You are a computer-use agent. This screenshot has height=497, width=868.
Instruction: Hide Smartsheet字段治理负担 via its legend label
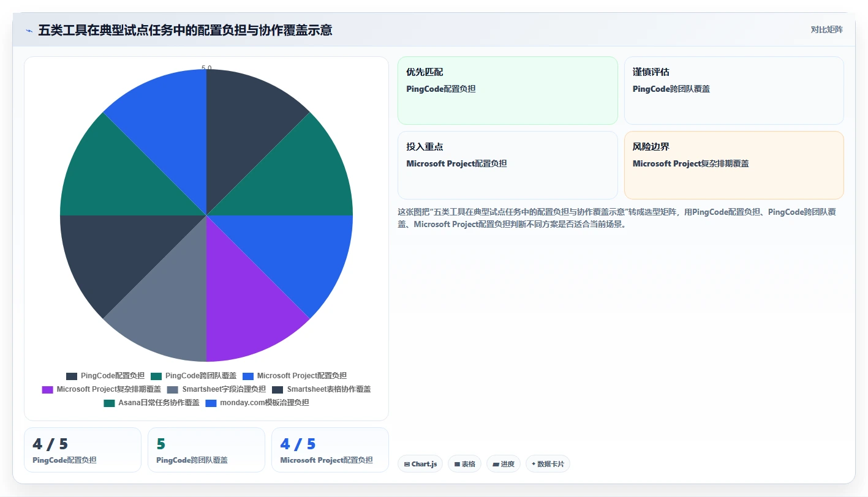[224, 389]
